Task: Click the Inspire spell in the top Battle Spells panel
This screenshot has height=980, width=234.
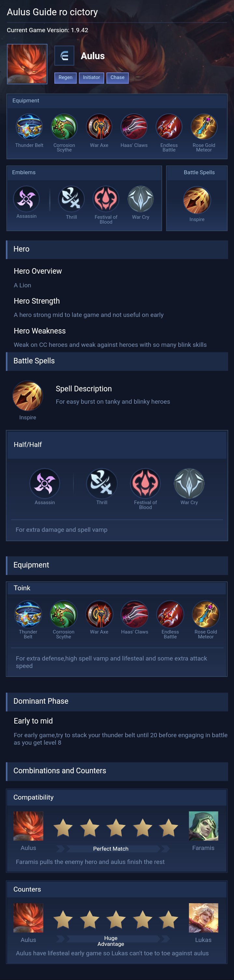Action: 197,200
